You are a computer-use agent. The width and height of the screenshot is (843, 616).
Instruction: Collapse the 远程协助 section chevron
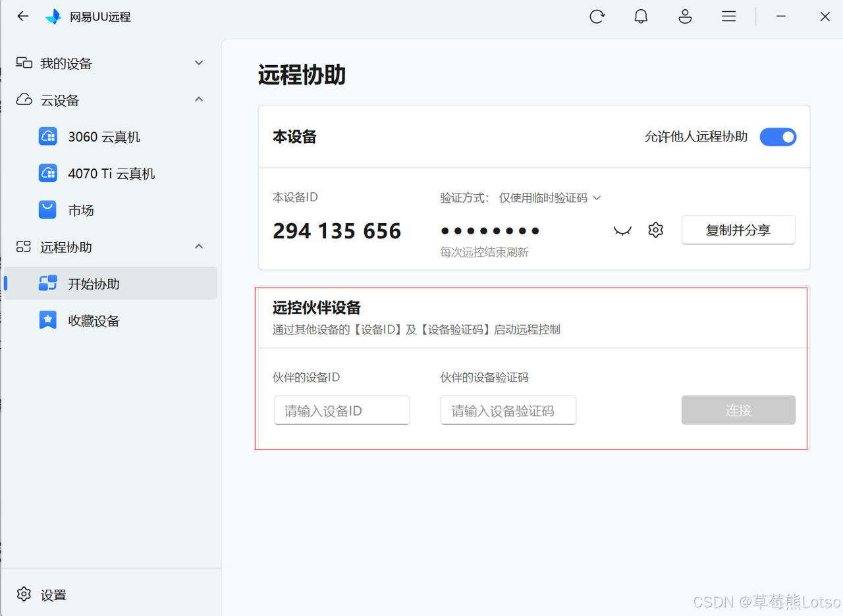pyautogui.click(x=199, y=246)
